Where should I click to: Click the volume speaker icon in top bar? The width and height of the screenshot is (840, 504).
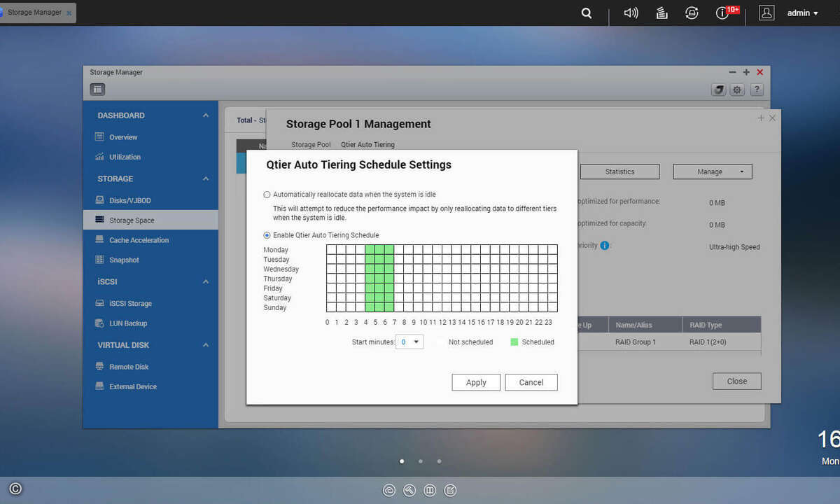pyautogui.click(x=631, y=13)
